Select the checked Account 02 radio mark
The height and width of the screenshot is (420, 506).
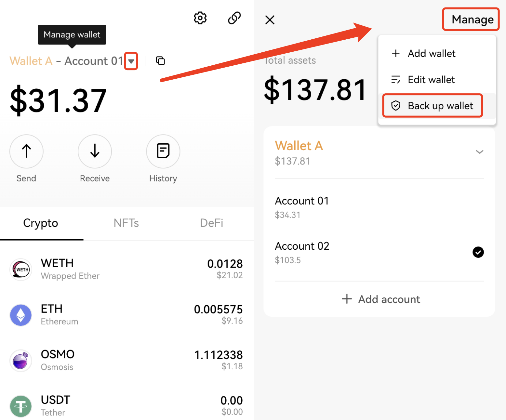coord(478,252)
